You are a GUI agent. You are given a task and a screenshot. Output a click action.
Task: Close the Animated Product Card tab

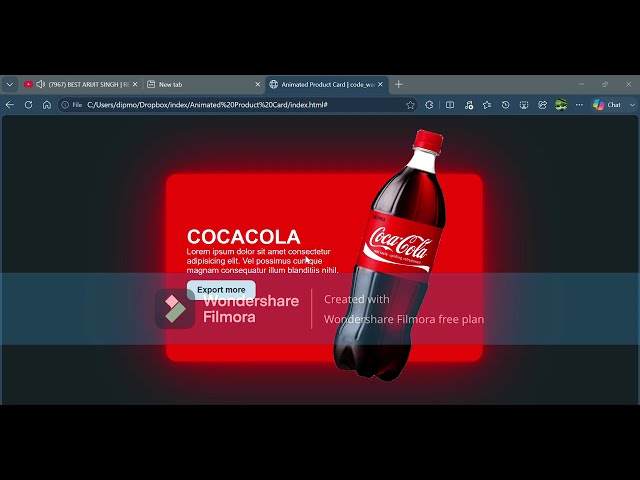[380, 84]
